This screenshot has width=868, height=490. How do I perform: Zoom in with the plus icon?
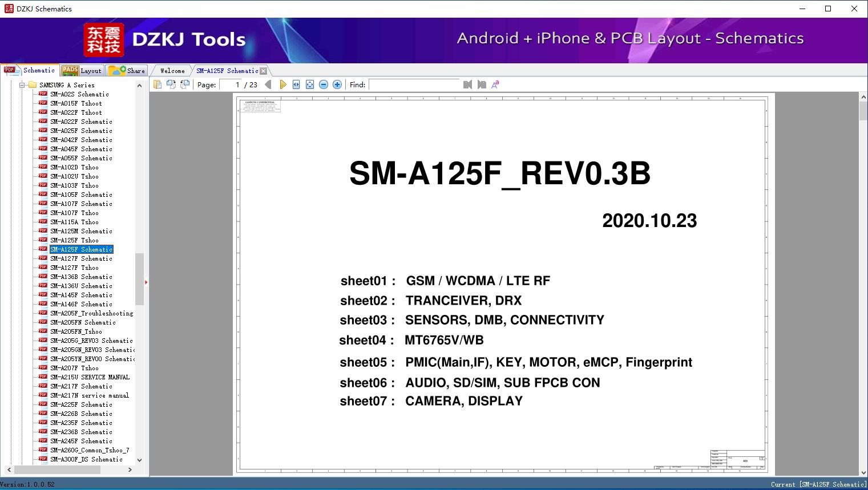click(x=337, y=84)
